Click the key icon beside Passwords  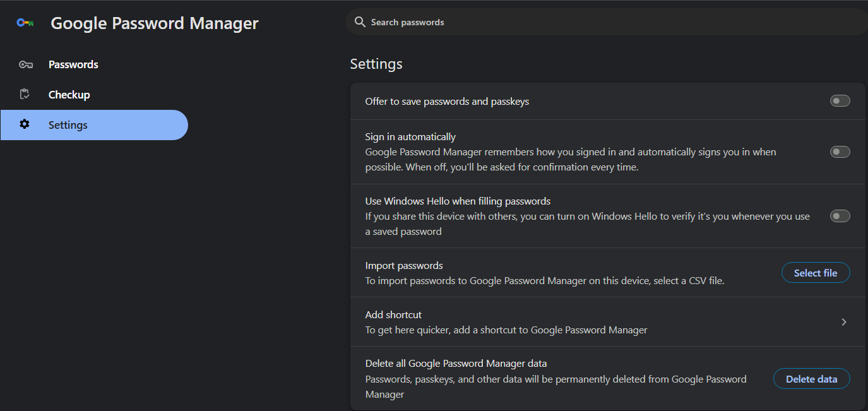(25, 64)
